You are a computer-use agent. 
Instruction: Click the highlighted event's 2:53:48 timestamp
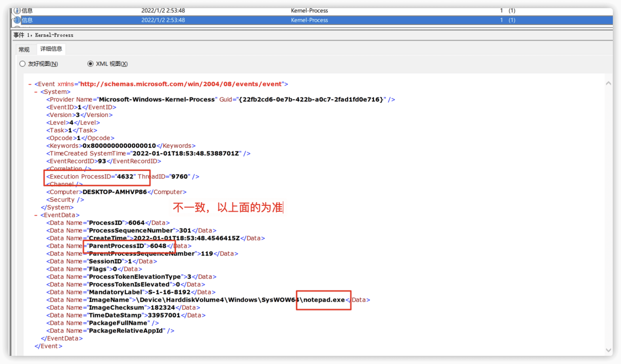tap(163, 20)
